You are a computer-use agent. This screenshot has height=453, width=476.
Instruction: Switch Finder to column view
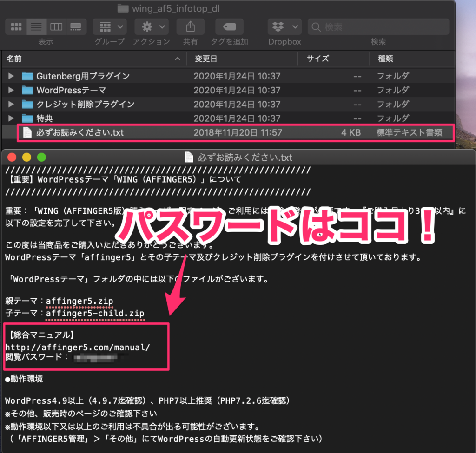point(56,26)
